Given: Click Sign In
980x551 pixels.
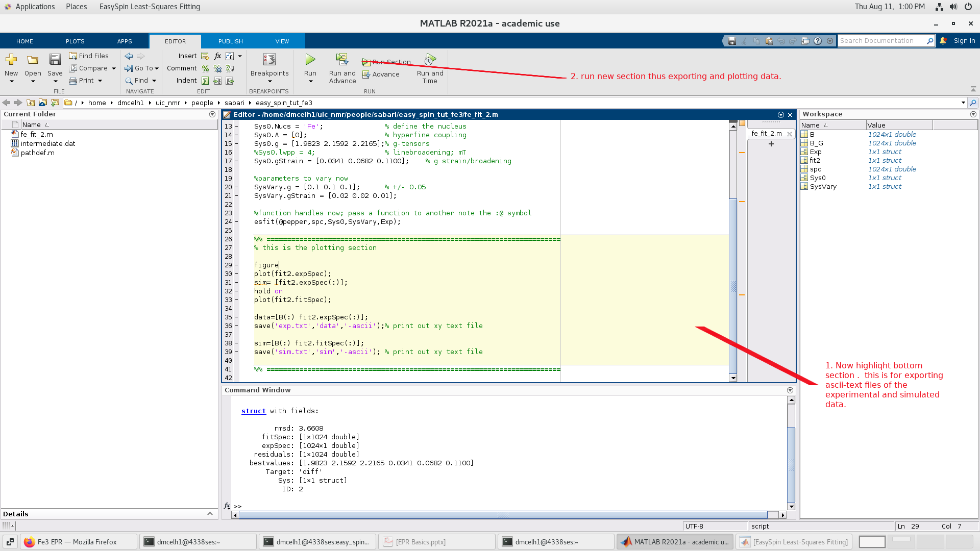Looking at the screenshot, I should [964, 41].
